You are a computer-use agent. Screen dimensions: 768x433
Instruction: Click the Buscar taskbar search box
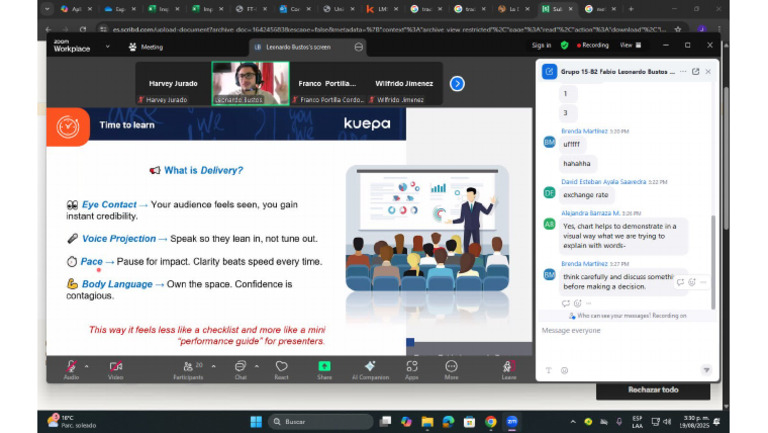321,422
